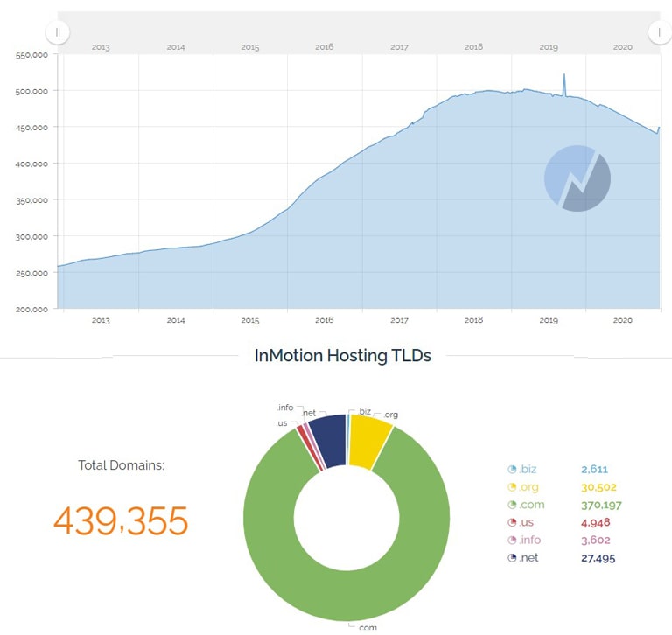Click the .biz legend pie icon
672x635 pixels.
pyautogui.click(x=512, y=469)
